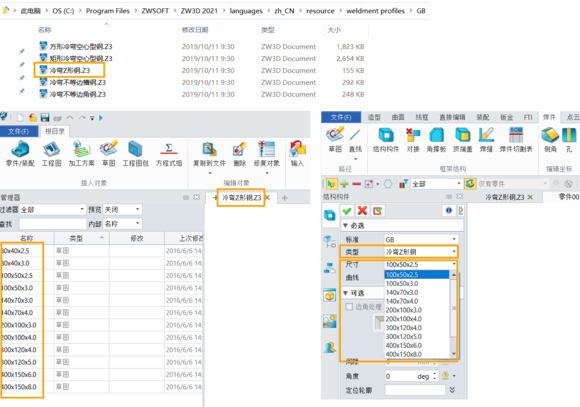580x407 pixels.
Task: Confirm the structural member with green check
Action: click(347, 211)
